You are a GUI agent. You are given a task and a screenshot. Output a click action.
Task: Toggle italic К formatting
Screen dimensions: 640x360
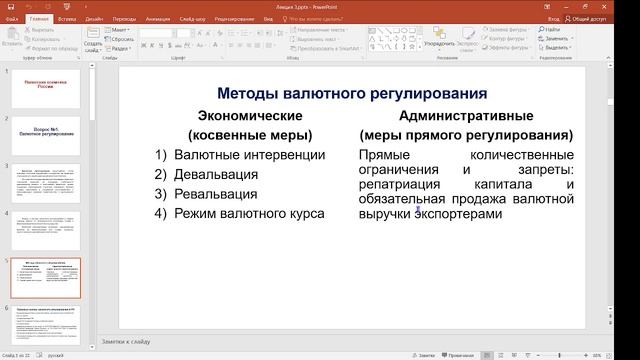pos(152,45)
